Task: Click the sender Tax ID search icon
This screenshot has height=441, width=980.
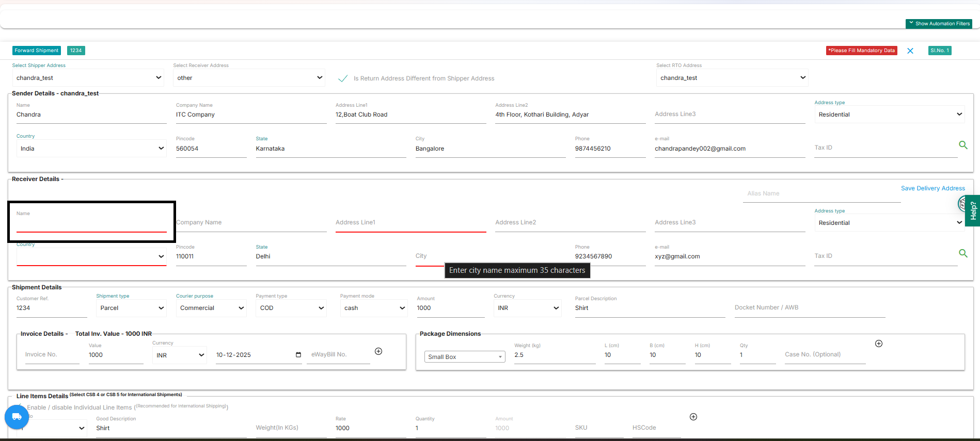Action: pos(963,145)
